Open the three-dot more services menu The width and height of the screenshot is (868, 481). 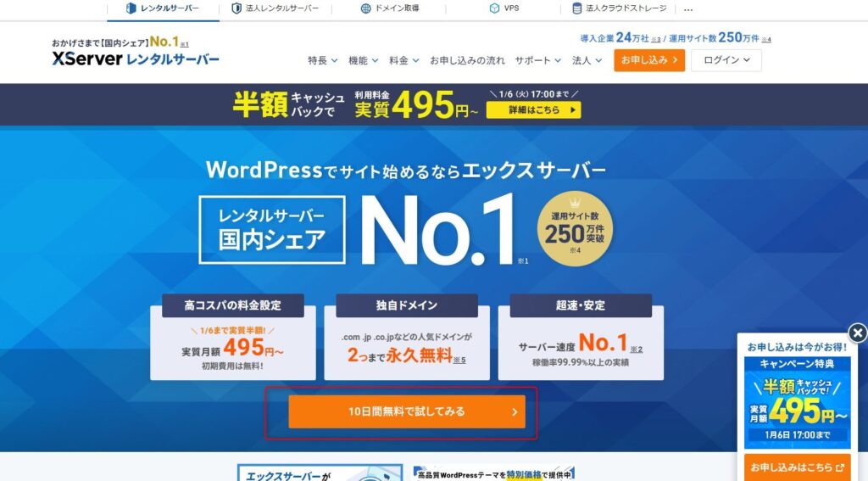point(688,9)
